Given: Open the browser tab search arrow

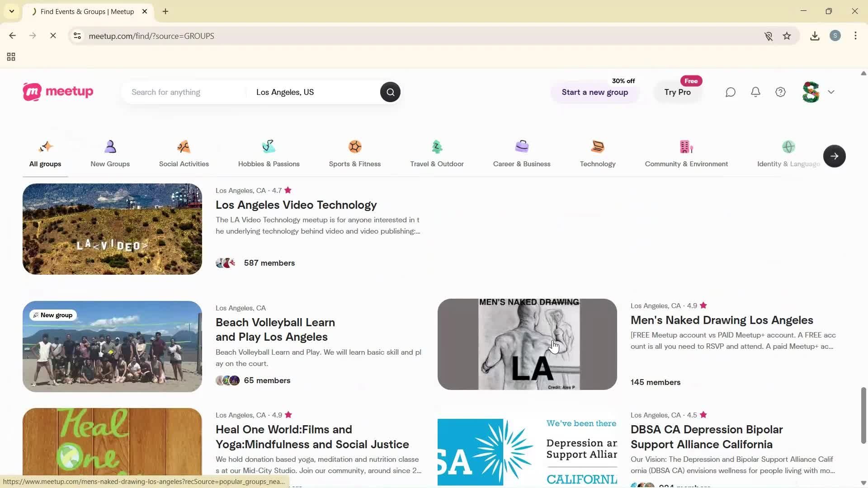Looking at the screenshot, I should tap(12, 11).
